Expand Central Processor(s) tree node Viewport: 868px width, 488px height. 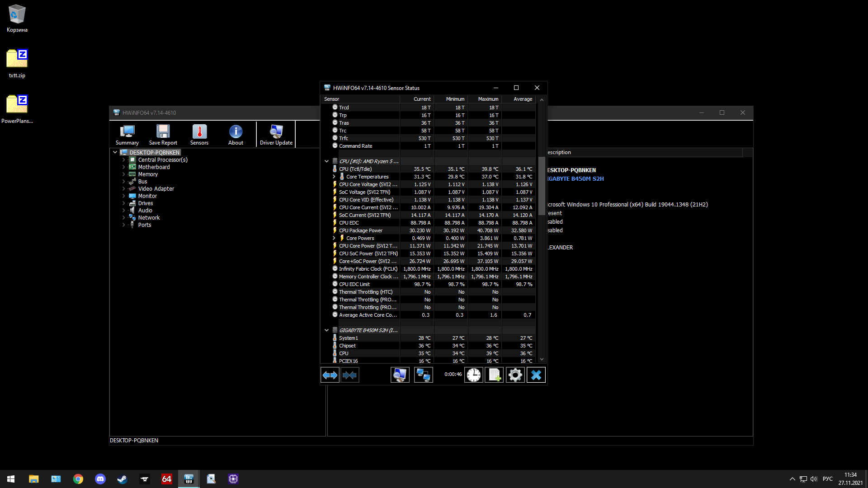point(123,160)
